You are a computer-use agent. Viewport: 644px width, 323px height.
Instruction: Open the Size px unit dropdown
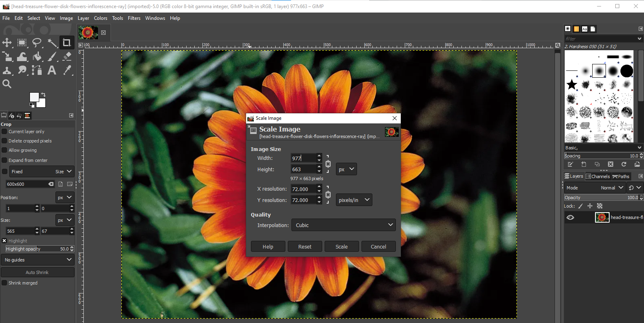(65, 220)
